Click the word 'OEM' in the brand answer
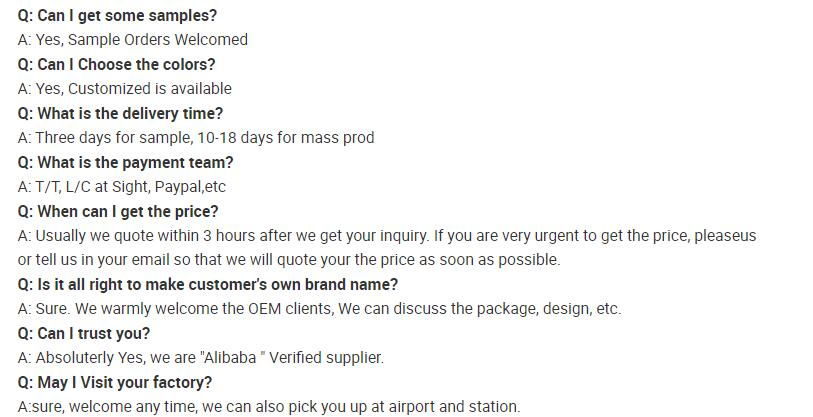 point(264,309)
